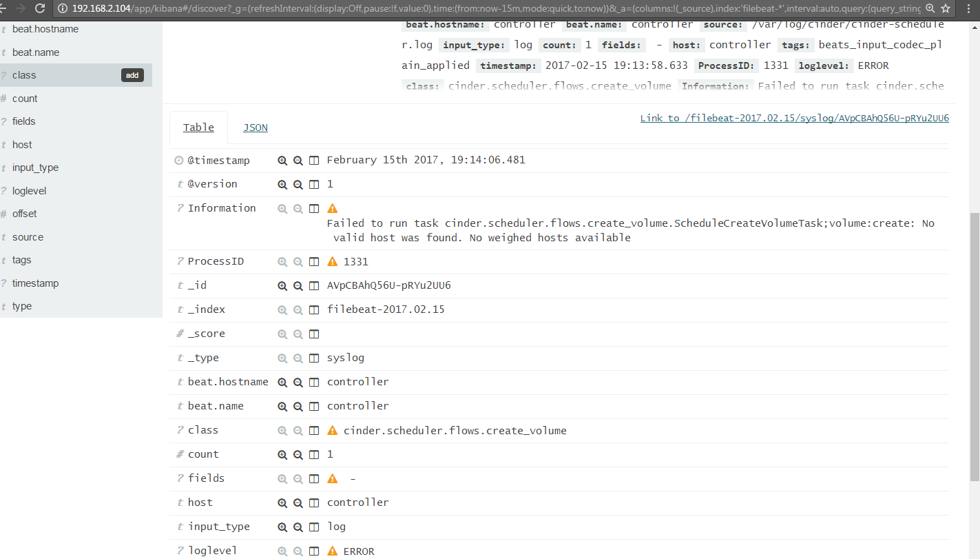Filter out value on _id row

point(298,286)
